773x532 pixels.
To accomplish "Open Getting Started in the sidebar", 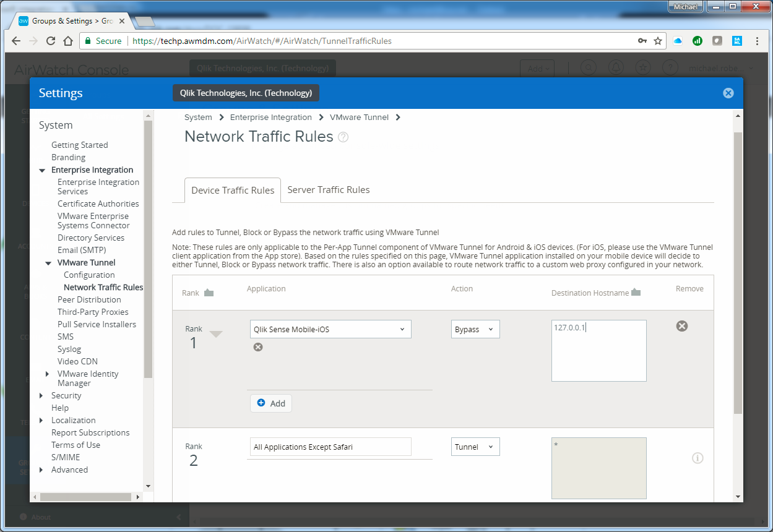I will (80, 145).
